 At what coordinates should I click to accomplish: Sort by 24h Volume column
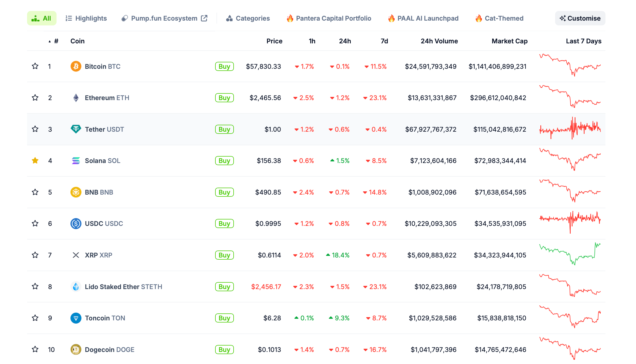pyautogui.click(x=439, y=41)
